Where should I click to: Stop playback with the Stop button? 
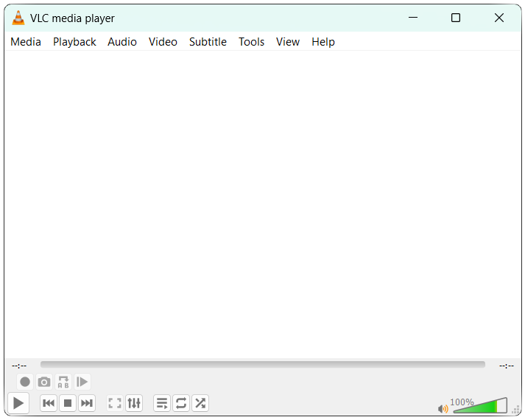68,403
